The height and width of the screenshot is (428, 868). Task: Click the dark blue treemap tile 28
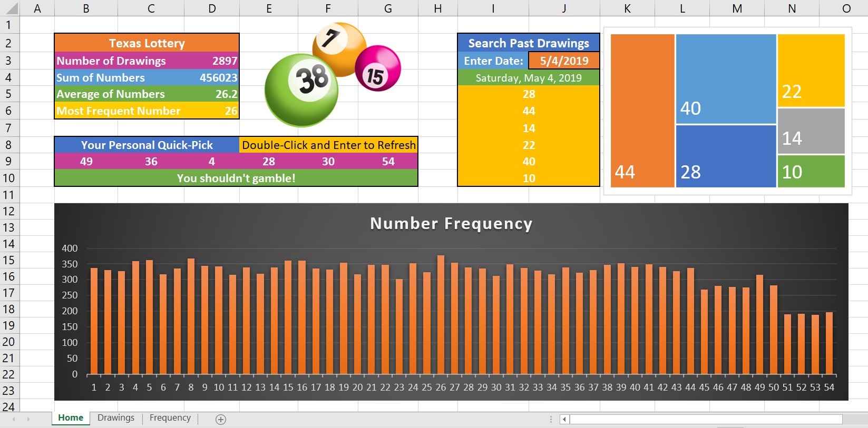[726, 156]
